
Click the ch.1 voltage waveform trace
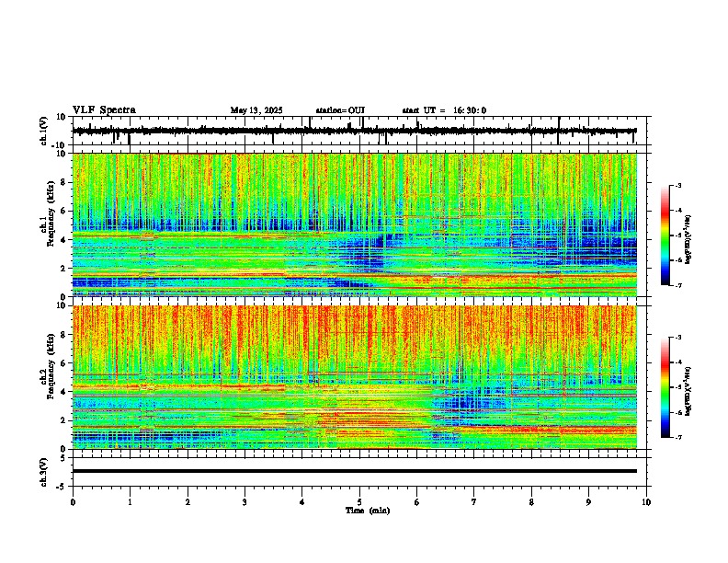point(354,131)
